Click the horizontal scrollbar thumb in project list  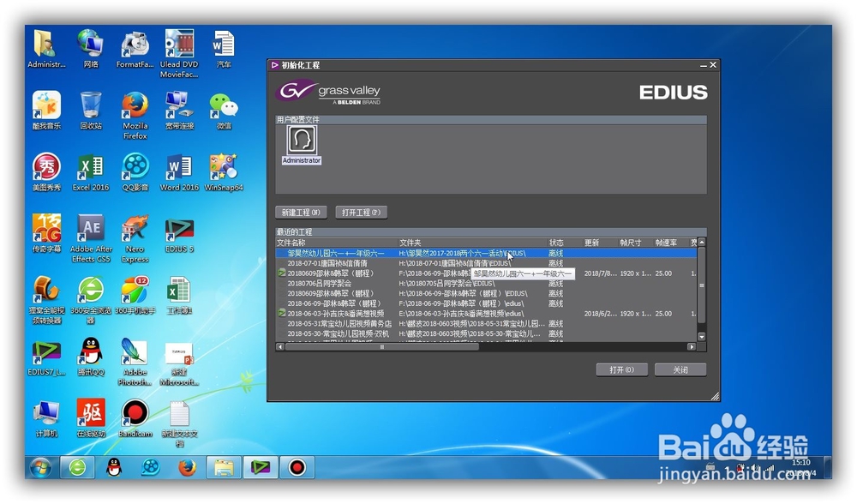(382, 346)
